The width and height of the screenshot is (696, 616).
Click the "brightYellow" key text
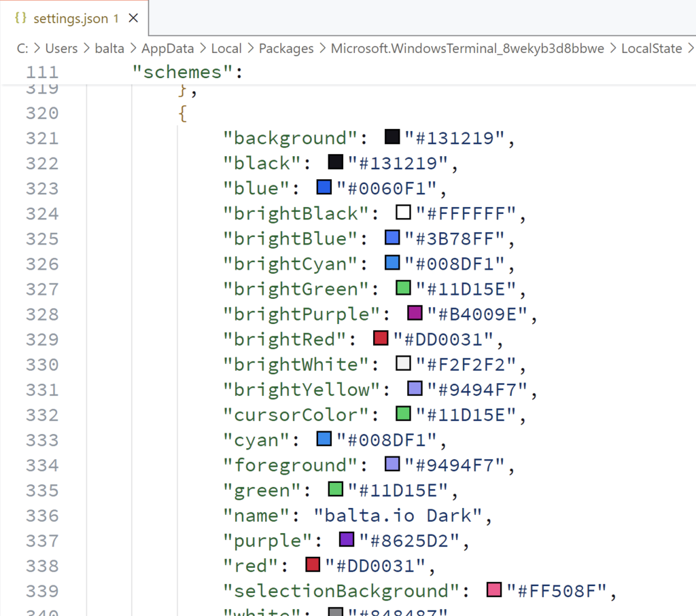click(301, 390)
